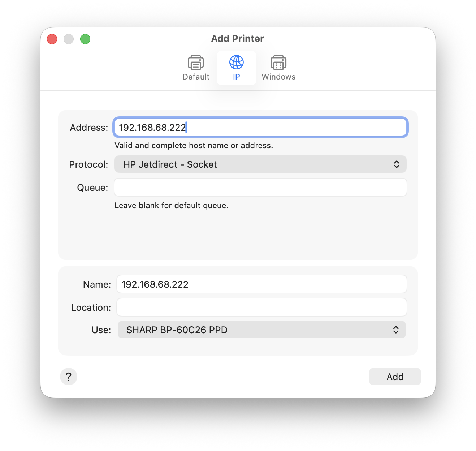Image resolution: width=476 pixels, height=451 pixels.
Task: Click into the empty Location field
Action: click(x=261, y=308)
